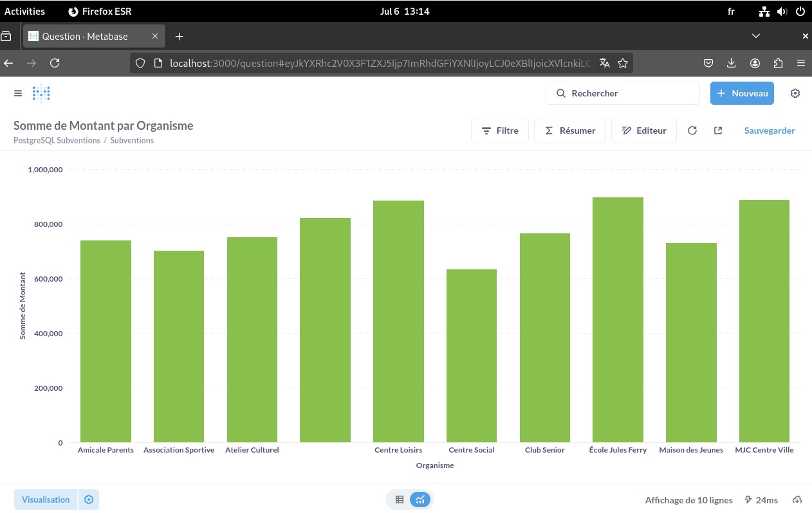The image size is (812, 513).
Task: Bookmark this page with star icon
Action: 623,63
